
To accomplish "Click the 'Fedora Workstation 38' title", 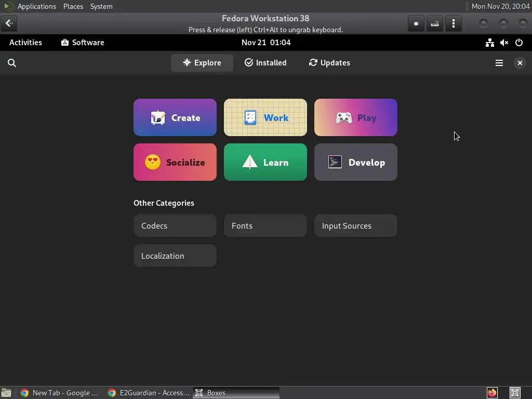I will click(x=265, y=18).
